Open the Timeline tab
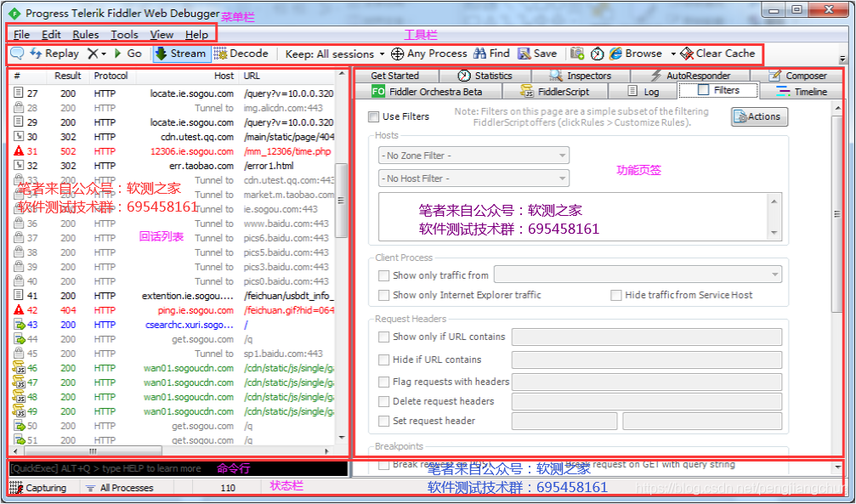 tap(802, 91)
